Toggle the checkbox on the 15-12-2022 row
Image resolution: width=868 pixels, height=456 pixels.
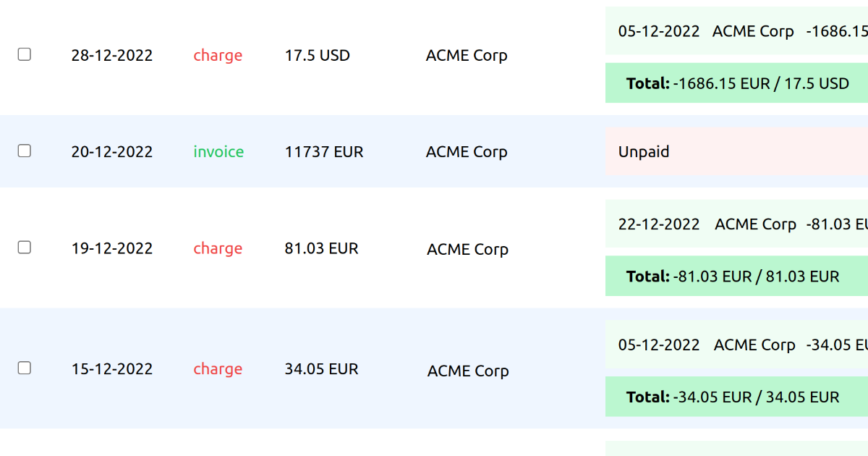point(25,368)
